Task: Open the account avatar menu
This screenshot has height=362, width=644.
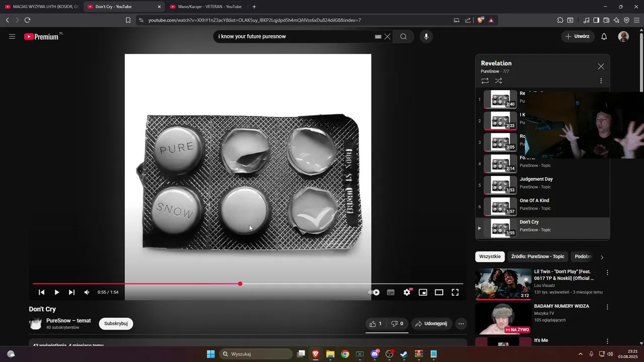Action: point(623,36)
